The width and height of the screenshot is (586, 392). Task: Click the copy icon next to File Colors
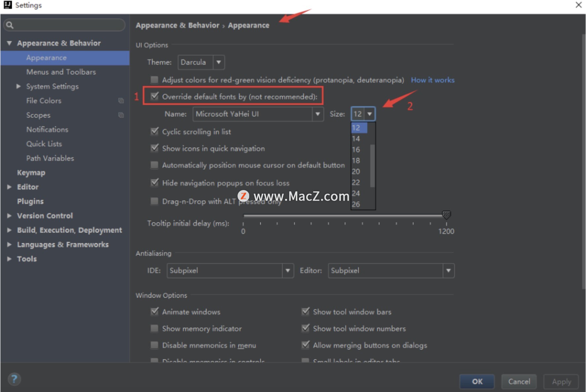(121, 101)
